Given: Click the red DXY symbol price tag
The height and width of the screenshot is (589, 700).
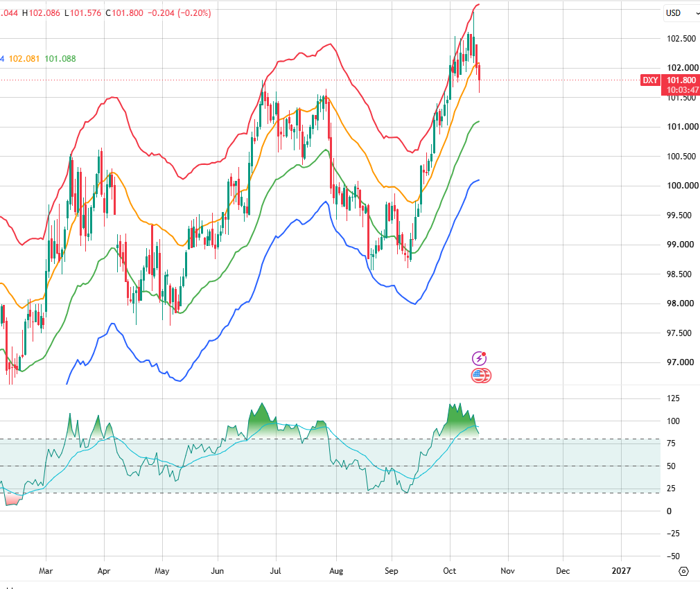Looking at the screenshot, I should pos(650,80).
